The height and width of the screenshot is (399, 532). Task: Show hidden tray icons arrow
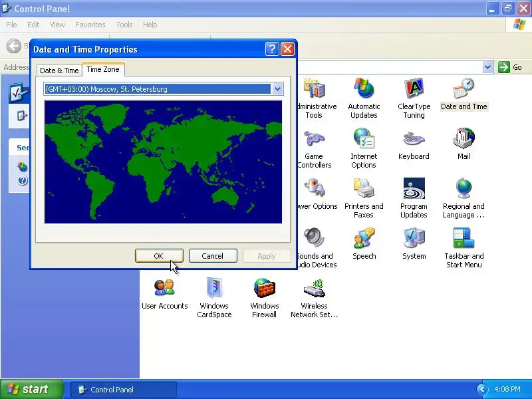click(x=481, y=390)
